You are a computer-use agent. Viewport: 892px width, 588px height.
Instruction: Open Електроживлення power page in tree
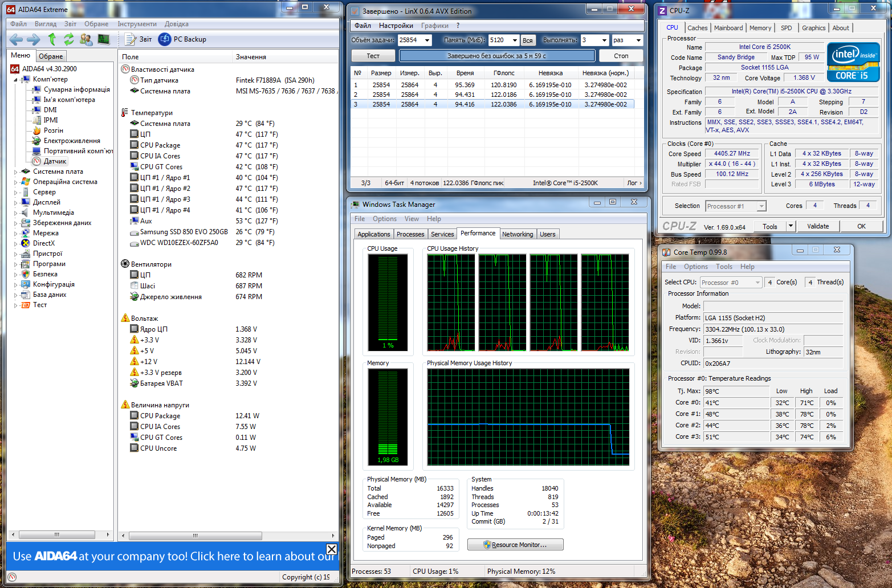click(x=66, y=141)
